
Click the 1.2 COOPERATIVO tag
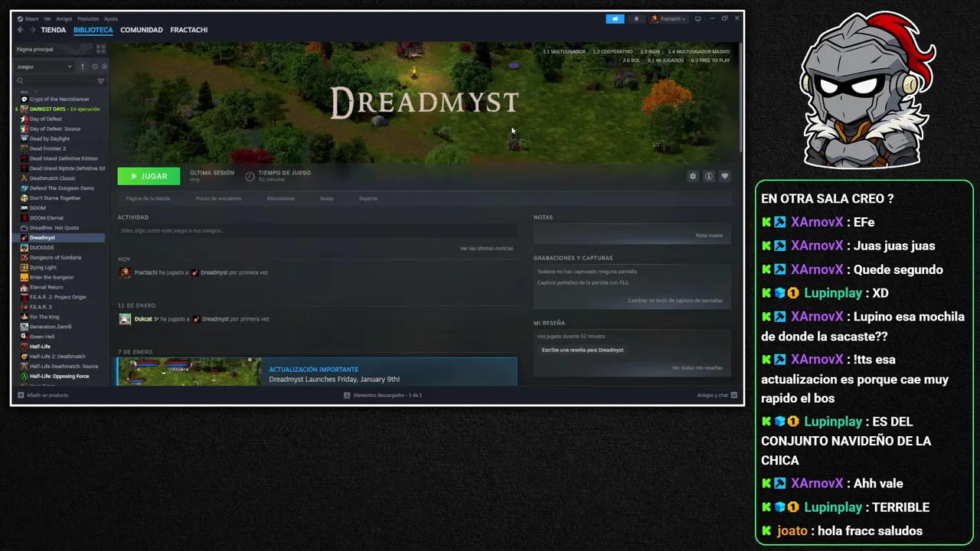point(612,51)
